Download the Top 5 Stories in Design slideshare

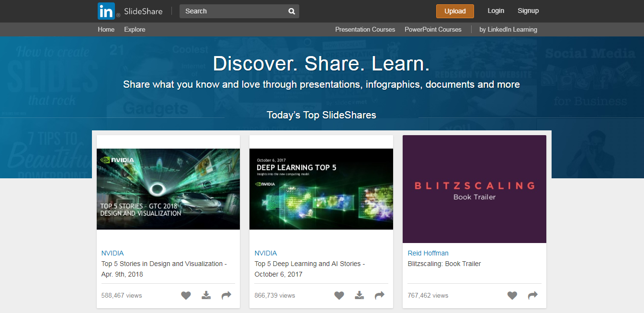pyautogui.click(x=206, y=295)
